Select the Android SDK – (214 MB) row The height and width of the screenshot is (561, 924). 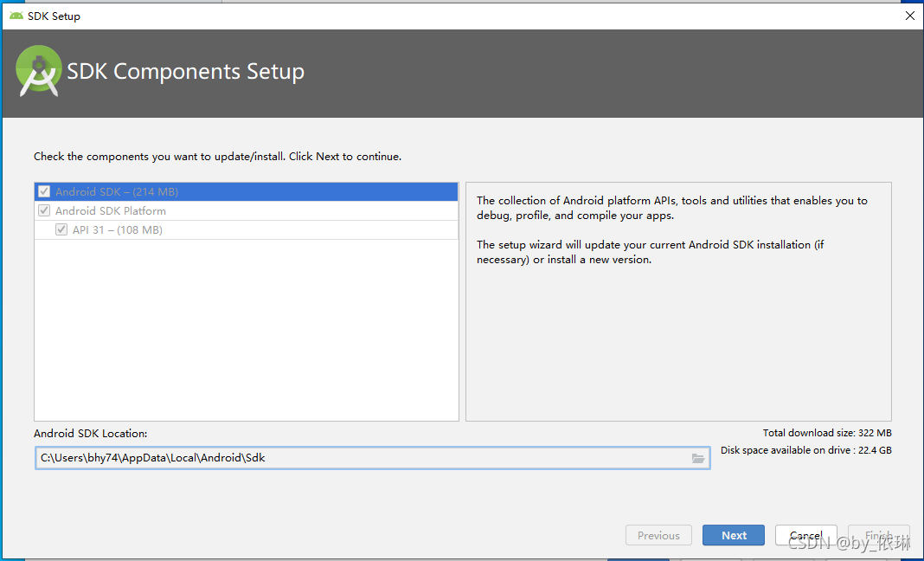click(x=247, y=191)
